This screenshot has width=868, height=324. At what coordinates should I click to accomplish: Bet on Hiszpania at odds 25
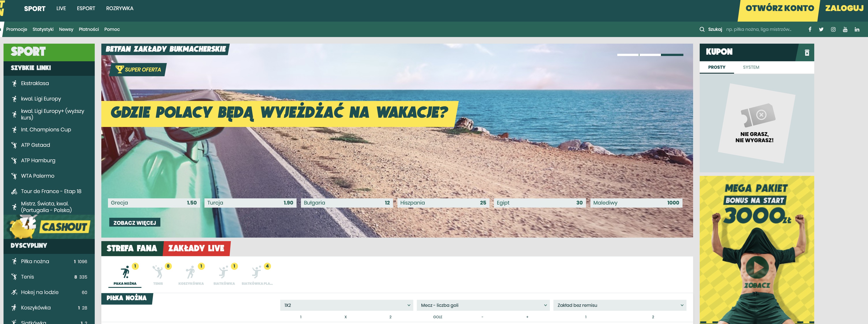[x=443, y=203]
